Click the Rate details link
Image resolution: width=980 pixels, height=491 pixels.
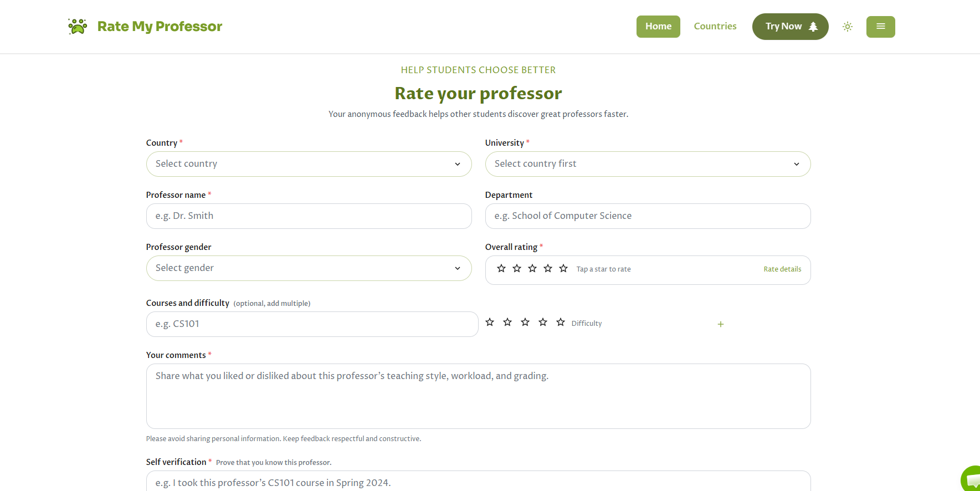[782, 269]
